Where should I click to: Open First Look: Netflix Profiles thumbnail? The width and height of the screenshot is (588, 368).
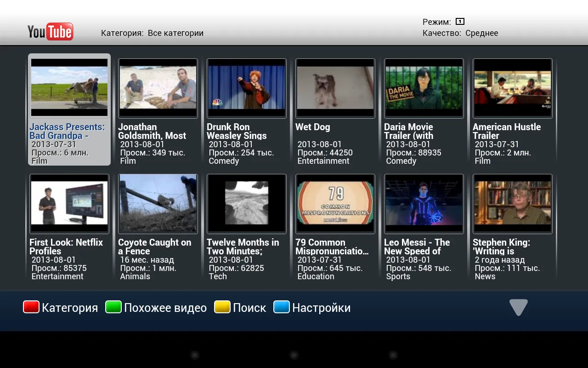point(69,203)
